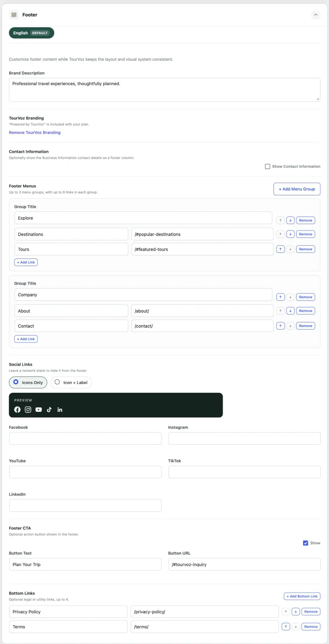Move About link up arrow
Screen dimensions: 329x644
[280, 311]
